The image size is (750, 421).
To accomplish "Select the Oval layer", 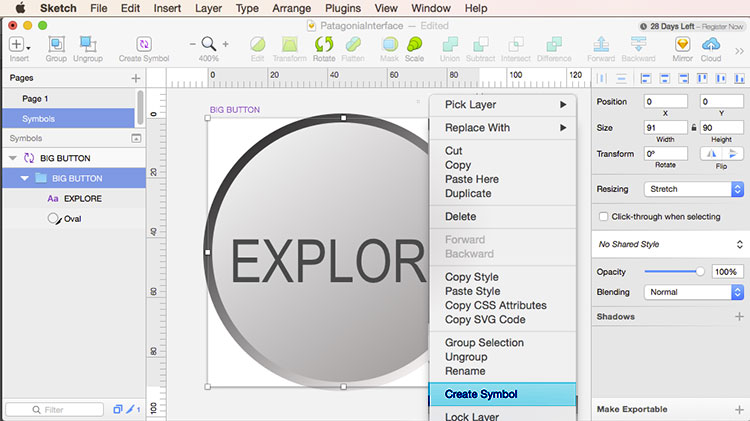I will (74, 219).
